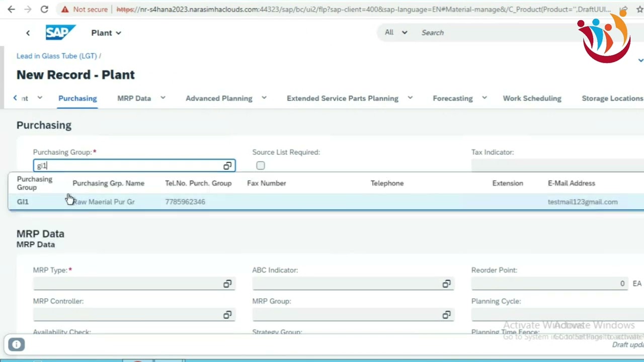The height and width of the screenshot is (362, 644).
Task: Expand the Extended Service Parts Planning submenu
Action: [x=410, y=98]
